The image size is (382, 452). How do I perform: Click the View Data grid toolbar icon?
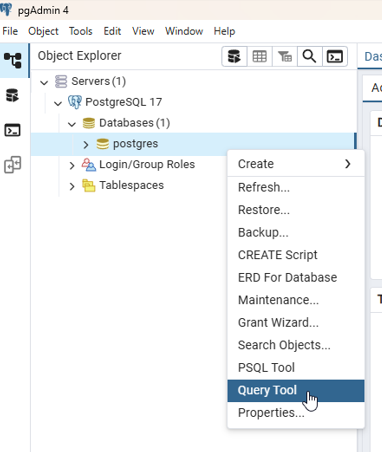pos(259,56)
